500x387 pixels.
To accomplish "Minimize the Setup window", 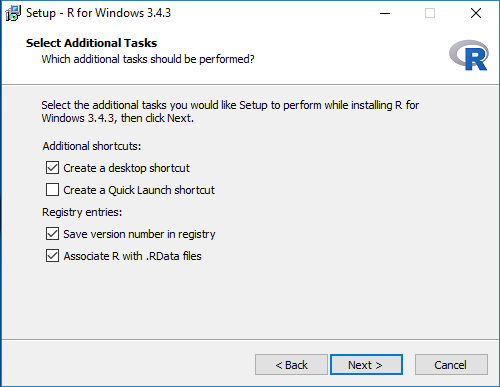I will point(385,13).
